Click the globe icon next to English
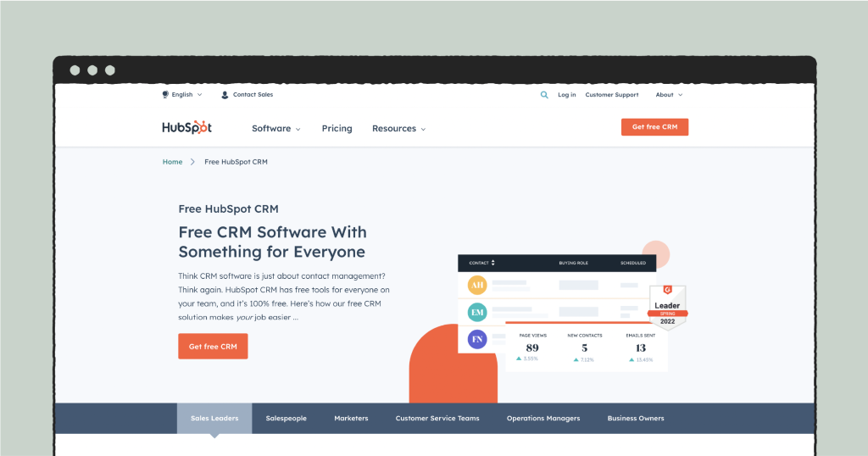The image size is (868, 456). [165, 95]
